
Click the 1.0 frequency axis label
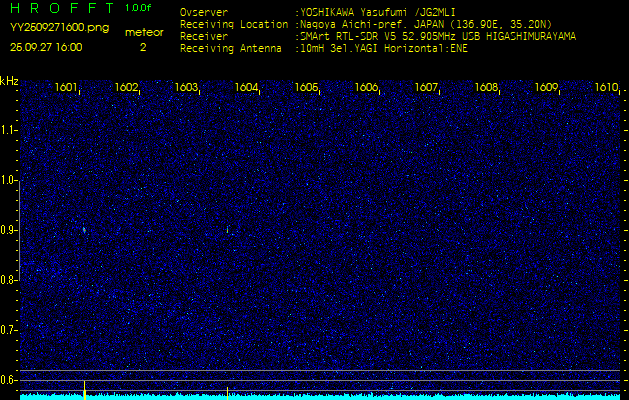[x=9, y=180]
